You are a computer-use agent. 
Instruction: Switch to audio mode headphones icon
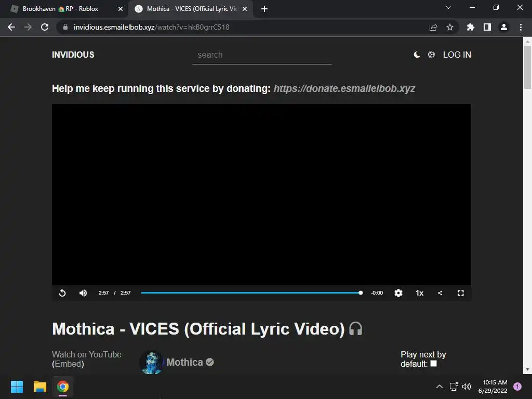tap(355, 329)
